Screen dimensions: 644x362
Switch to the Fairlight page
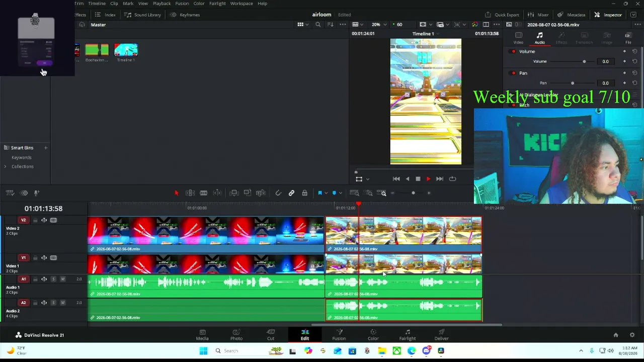[x=408, y=335]
